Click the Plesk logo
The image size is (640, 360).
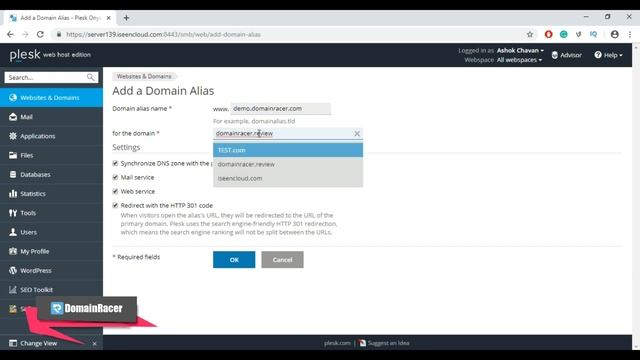25,55
